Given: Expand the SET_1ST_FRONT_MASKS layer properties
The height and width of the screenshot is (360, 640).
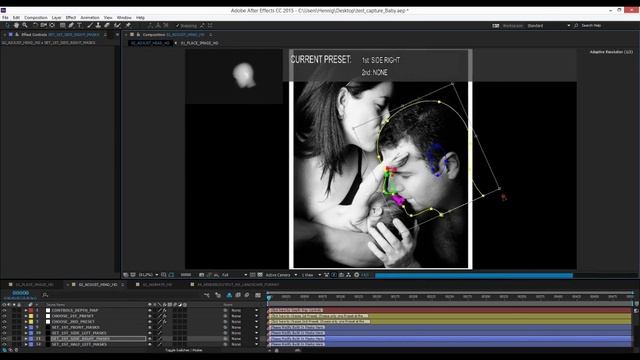Looking at the screenshot, I should click(26, 327).
